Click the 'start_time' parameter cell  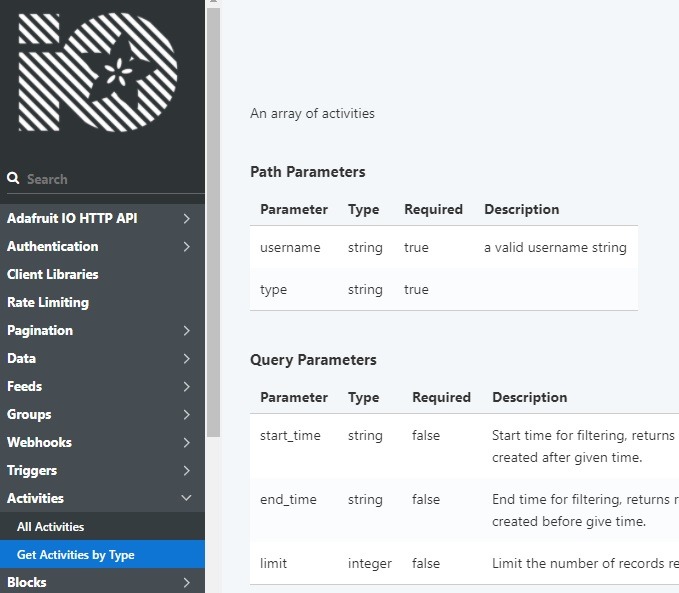click(x=291, y=435)
